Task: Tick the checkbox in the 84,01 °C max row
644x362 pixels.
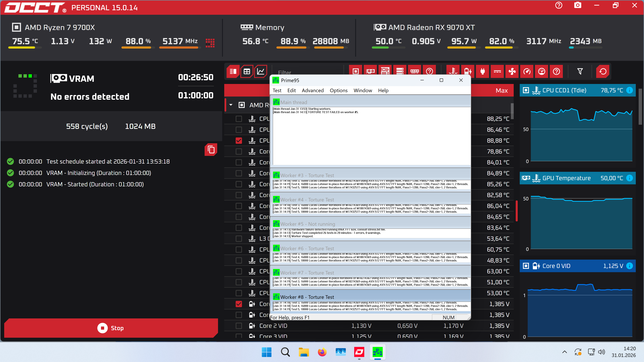Action: [x=239, y=162]
